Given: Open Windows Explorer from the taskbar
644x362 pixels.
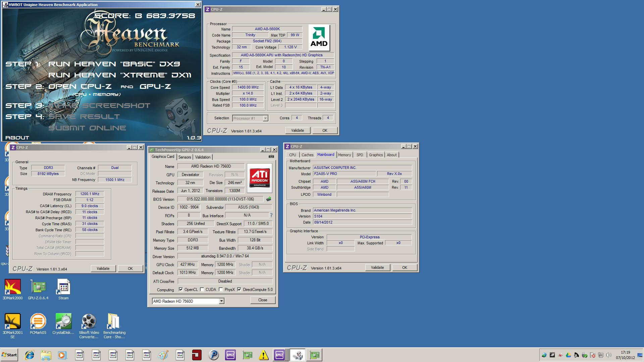Looking at the screenshot, I should [46, 355].
